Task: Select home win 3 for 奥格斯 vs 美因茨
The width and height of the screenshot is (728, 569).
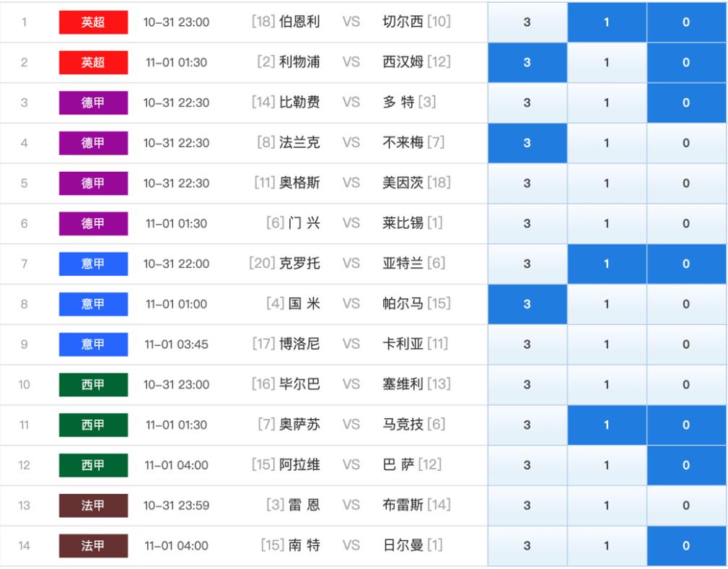Action: pos(527,183)
